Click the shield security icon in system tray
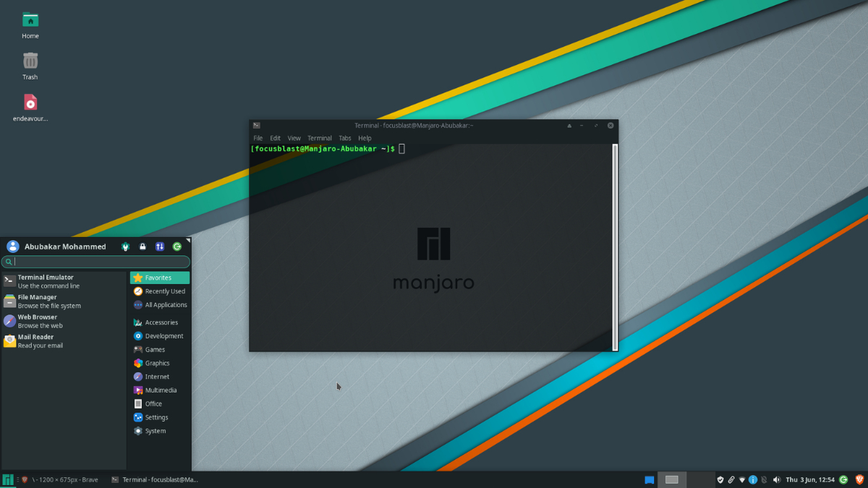Image resolution: width=868 pixels, height=488 pixels. [x=720, y=479]
